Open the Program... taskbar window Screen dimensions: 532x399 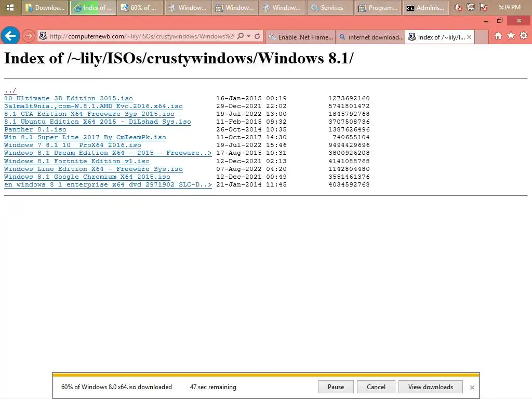(x=378, y=7)
